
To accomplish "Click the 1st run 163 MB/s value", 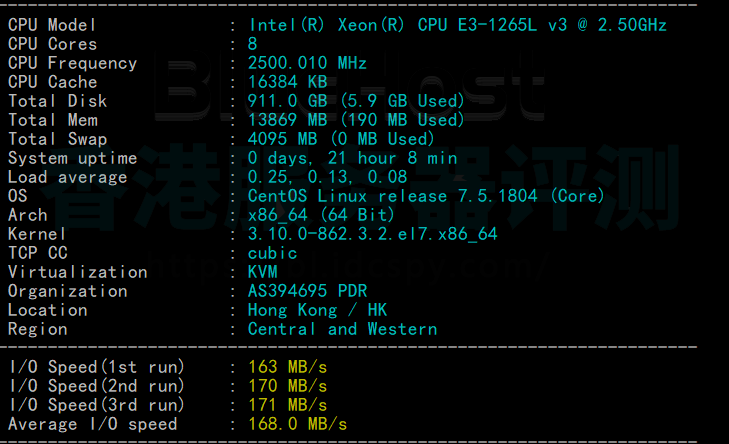I will 287,367.
